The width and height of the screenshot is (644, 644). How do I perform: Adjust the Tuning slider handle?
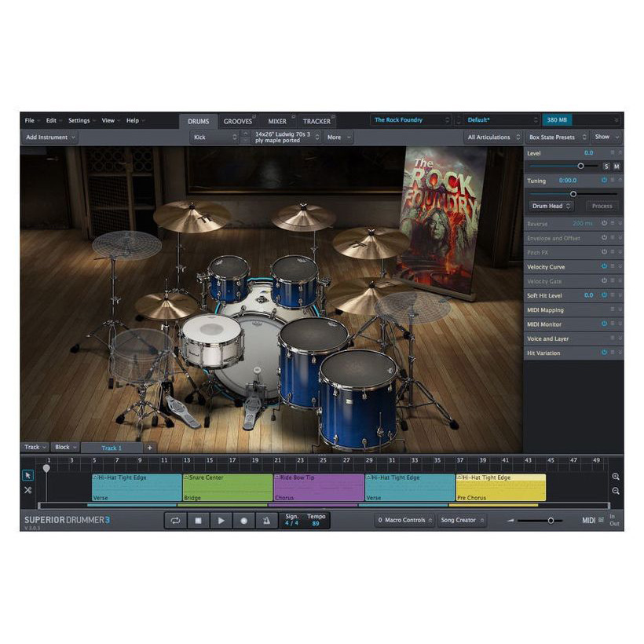point(573,194)
